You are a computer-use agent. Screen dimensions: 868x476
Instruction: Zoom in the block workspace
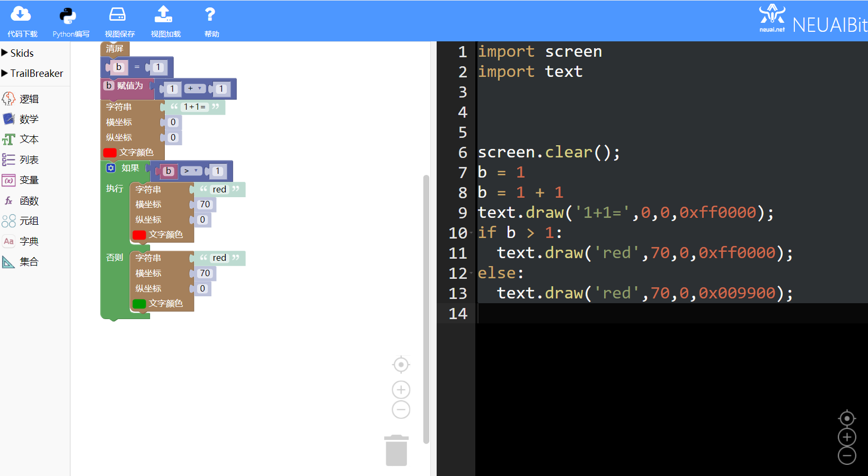click(x=401, y=390)
